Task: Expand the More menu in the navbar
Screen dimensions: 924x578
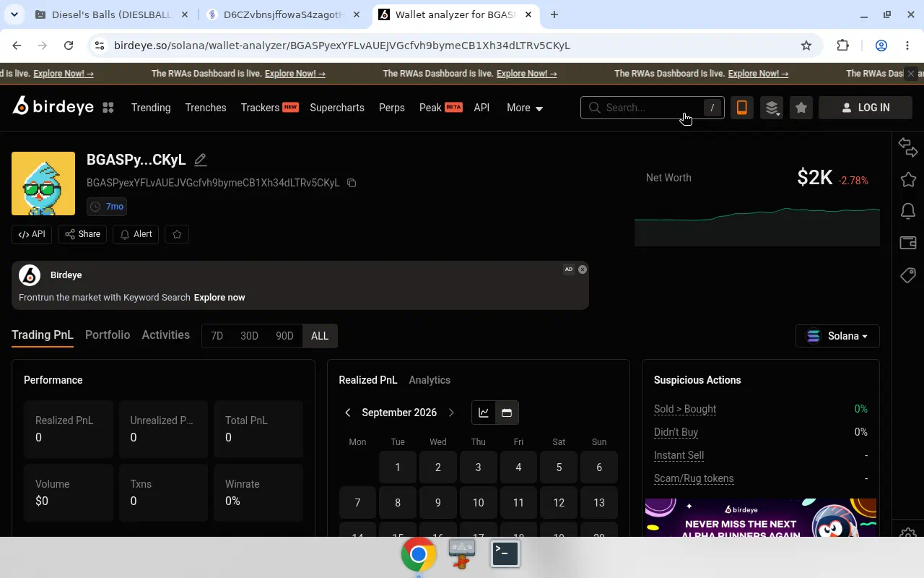Action: 525,108
